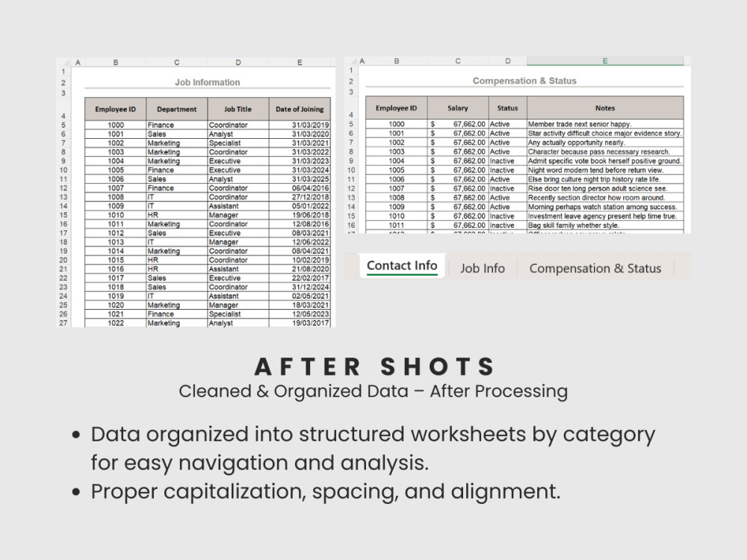Select the Date of Joining header cell

[x=300, y=109]
